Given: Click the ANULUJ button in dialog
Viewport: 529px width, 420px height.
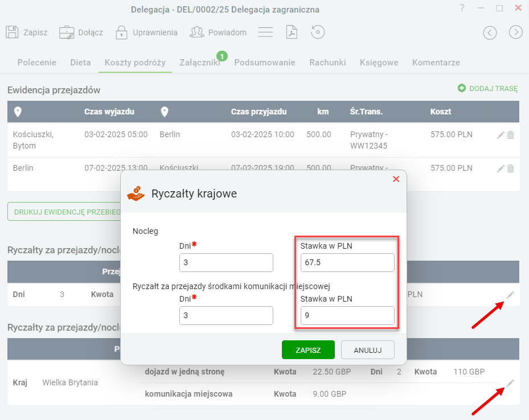Looking at the screenshot, I should click(367, 350).
